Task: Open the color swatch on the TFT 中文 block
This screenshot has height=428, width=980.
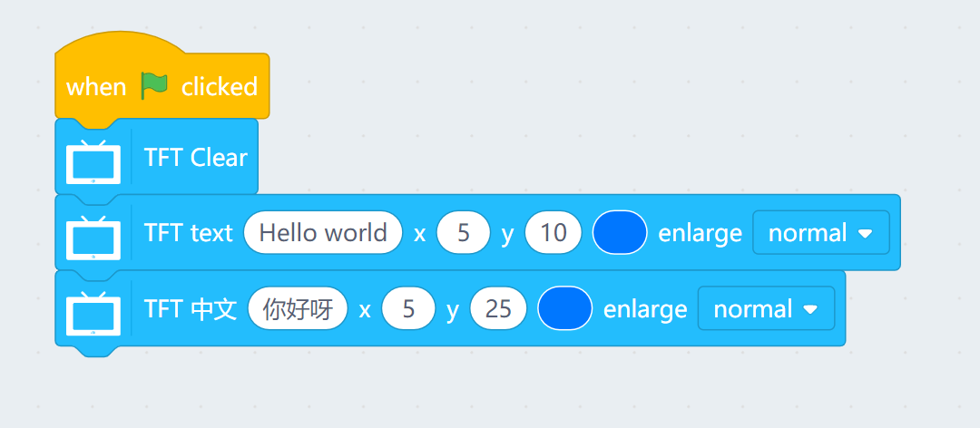Action: click(565, 309)
